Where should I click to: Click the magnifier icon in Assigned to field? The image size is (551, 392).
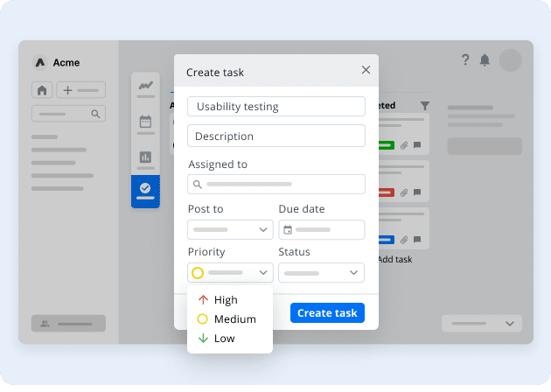pyautogui.click(x=198, y=185)
